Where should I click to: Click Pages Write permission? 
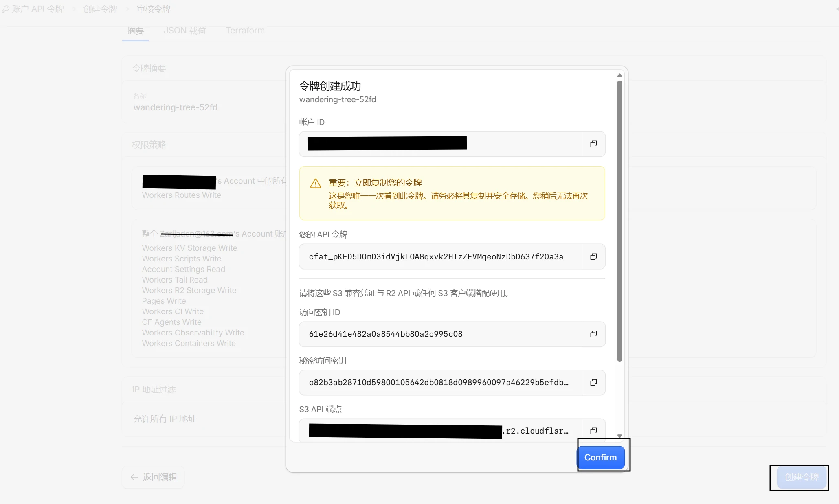click(x=164, y=301)
